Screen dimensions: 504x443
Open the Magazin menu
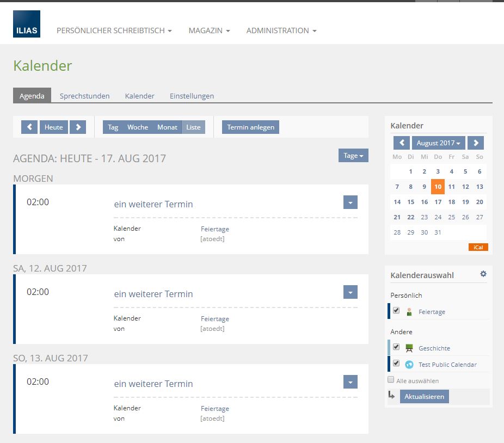pyautogui.click(x=209, y=30)
